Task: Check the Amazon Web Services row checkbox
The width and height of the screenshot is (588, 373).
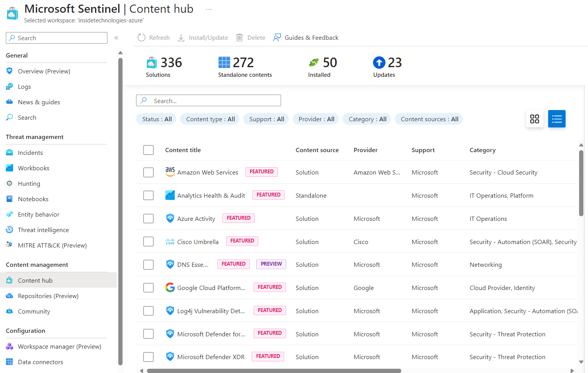Action: pos(148,172)
